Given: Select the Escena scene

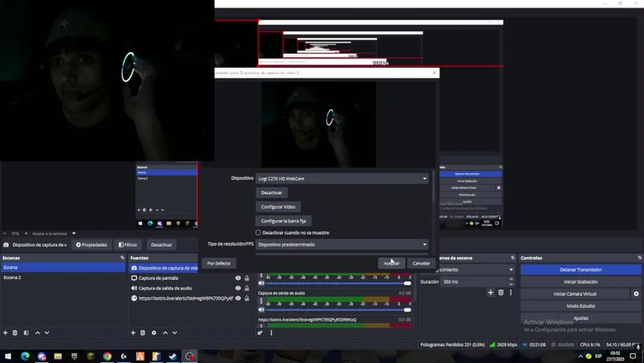Looking at the screenshot, I should tap(63, 267).
